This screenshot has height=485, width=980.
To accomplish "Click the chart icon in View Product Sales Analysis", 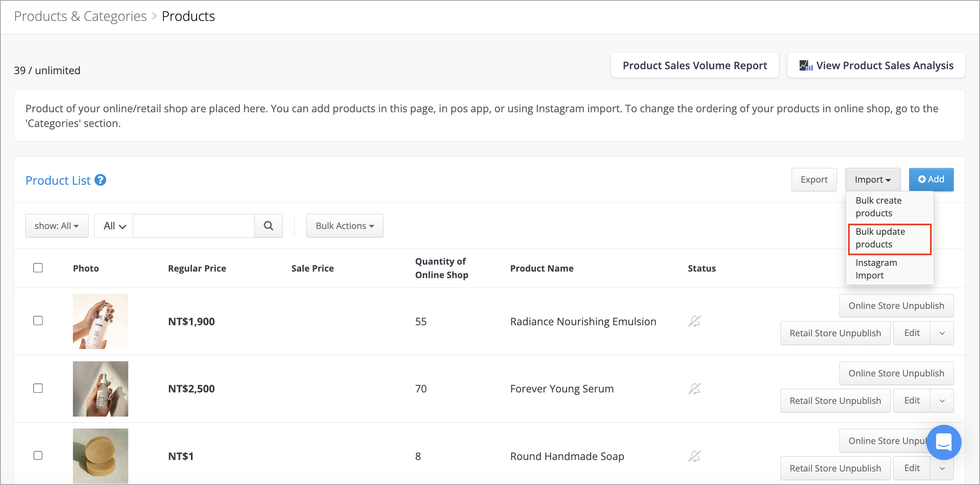I will click(806, 66).
